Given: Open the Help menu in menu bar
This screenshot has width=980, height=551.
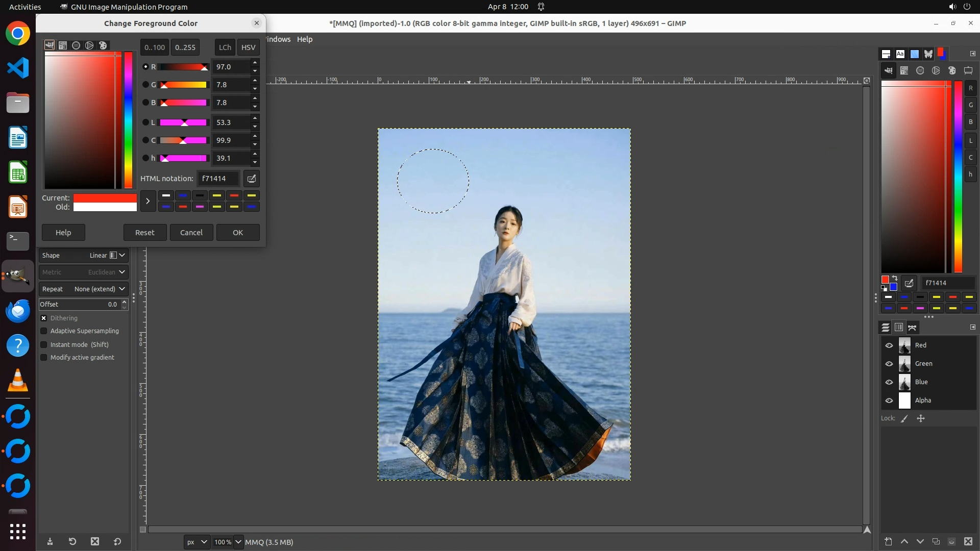Looking at the screenshot, I should click(305, 39).
